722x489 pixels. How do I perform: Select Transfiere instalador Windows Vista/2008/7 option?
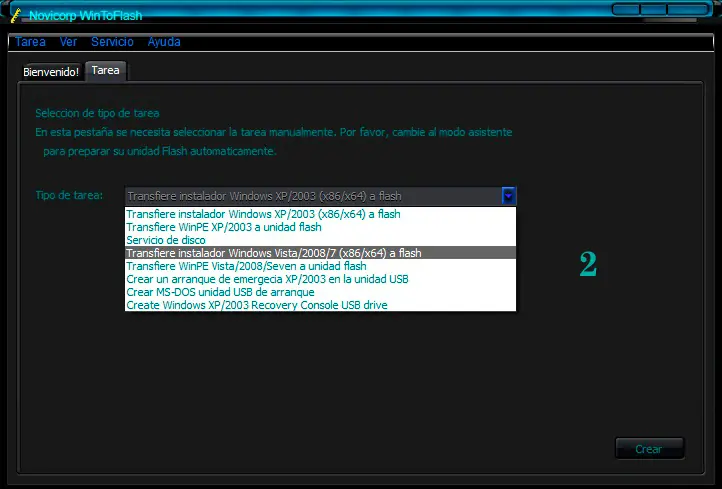click(320, 253)
